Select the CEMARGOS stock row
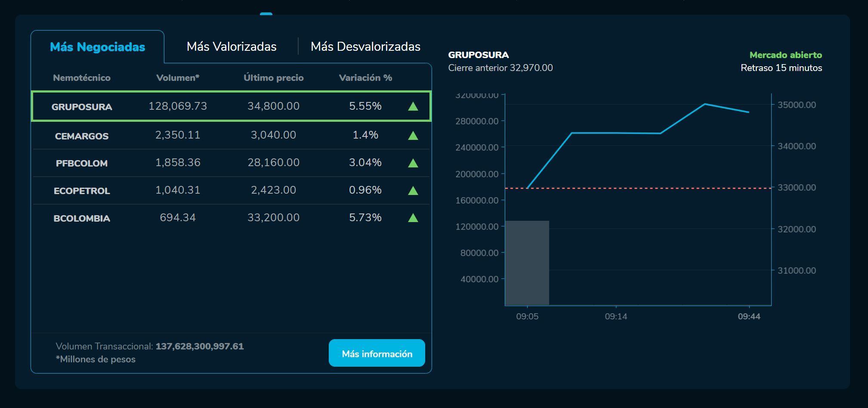 tap(82, 136)
